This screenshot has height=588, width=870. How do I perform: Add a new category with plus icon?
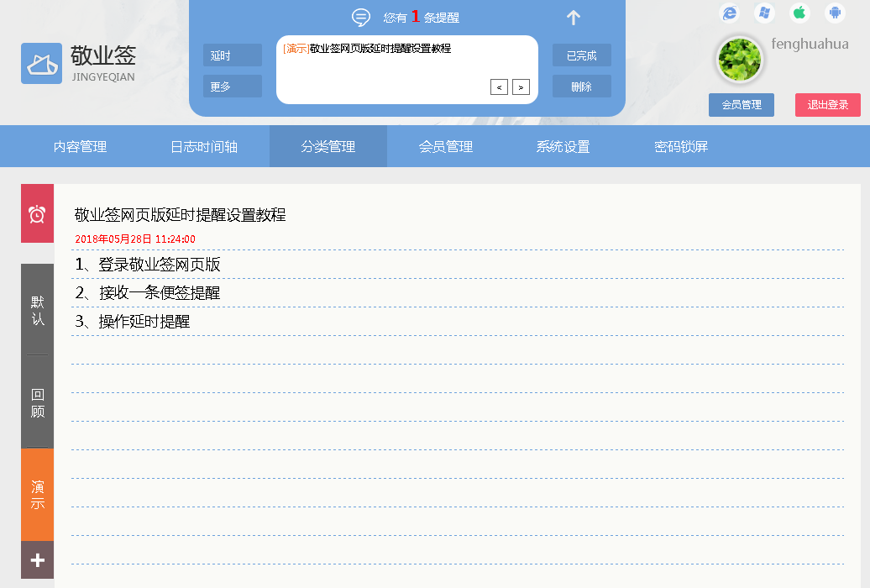click(37, 560)
